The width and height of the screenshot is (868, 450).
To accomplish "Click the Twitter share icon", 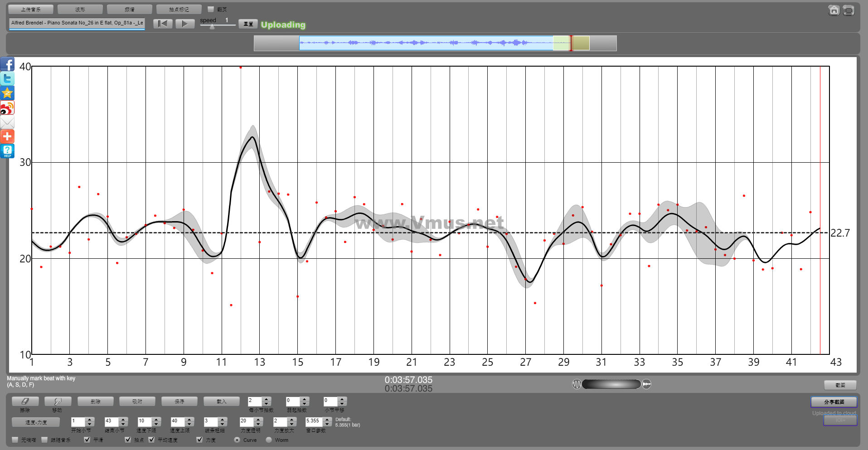I will [7, 79].
